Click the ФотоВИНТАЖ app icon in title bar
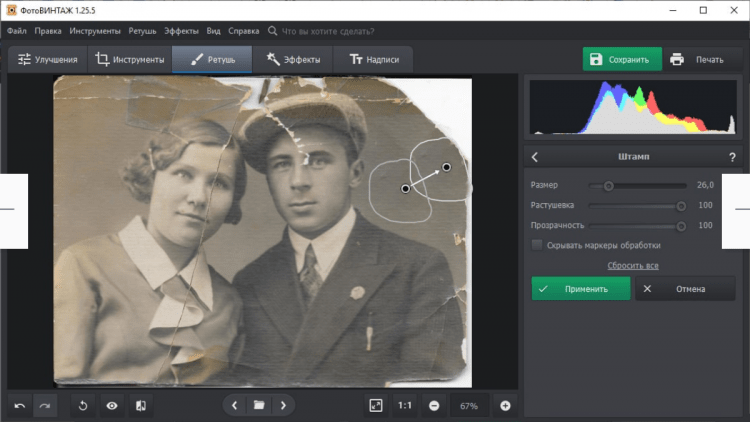 [x=11, y=10]
